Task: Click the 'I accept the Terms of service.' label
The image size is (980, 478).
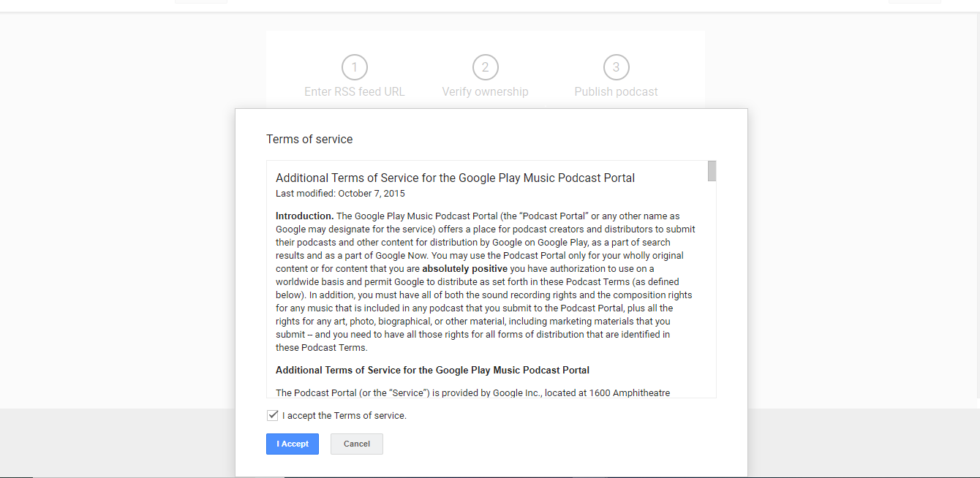Action: (344, 416)
